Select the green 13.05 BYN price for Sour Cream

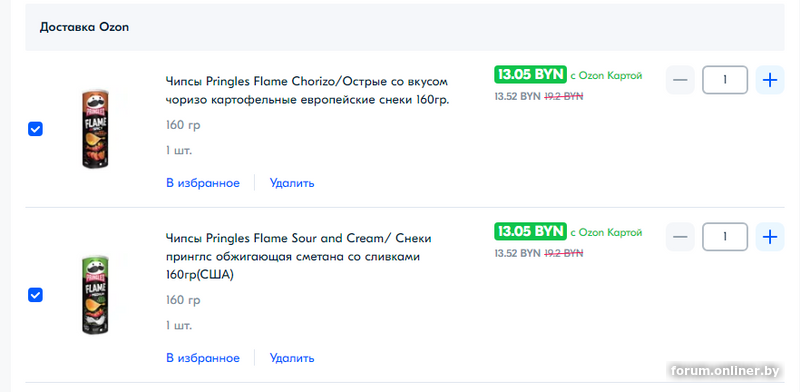tap(530, 231)
